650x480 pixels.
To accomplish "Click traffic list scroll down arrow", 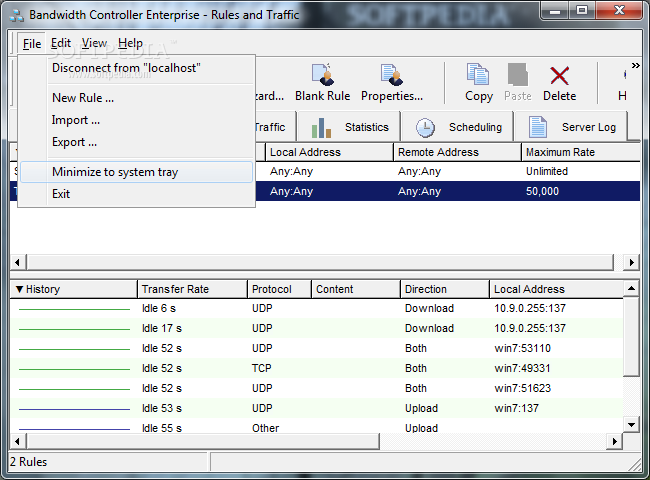I will [x=631, y=424].
